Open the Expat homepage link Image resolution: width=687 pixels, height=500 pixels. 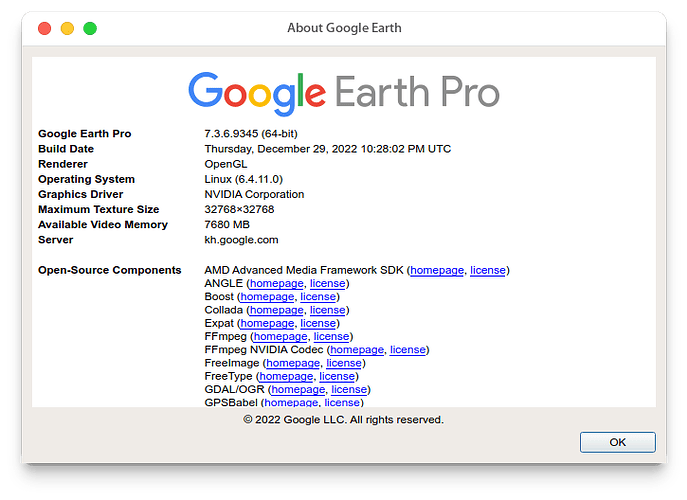coord(267,323)
